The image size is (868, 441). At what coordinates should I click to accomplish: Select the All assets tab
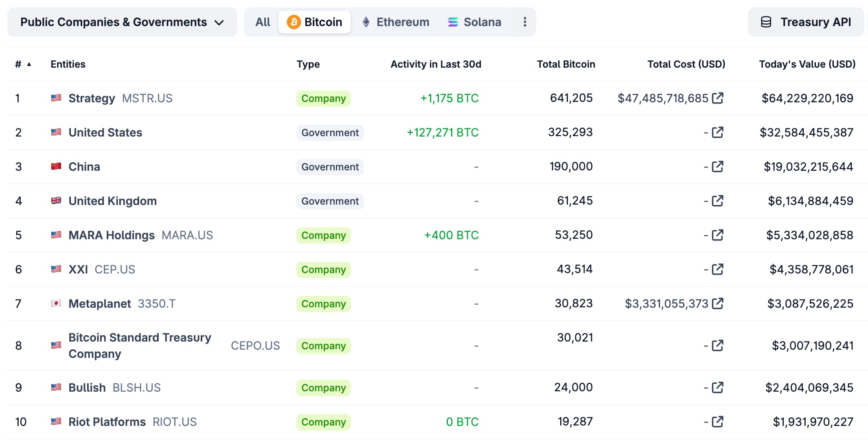tap(263, 22)
